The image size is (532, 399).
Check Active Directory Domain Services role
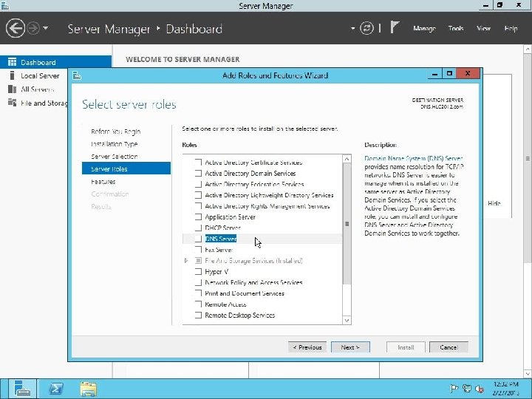(198, 173)
